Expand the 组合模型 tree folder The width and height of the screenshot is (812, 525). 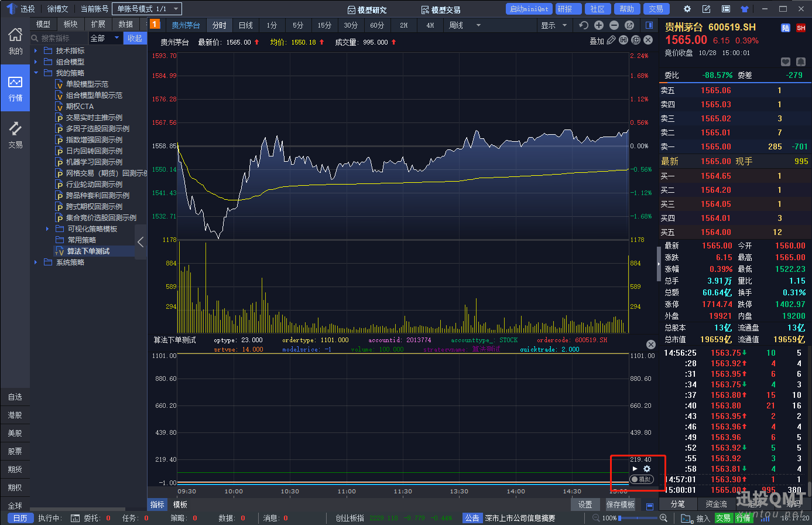click(36, 62)
